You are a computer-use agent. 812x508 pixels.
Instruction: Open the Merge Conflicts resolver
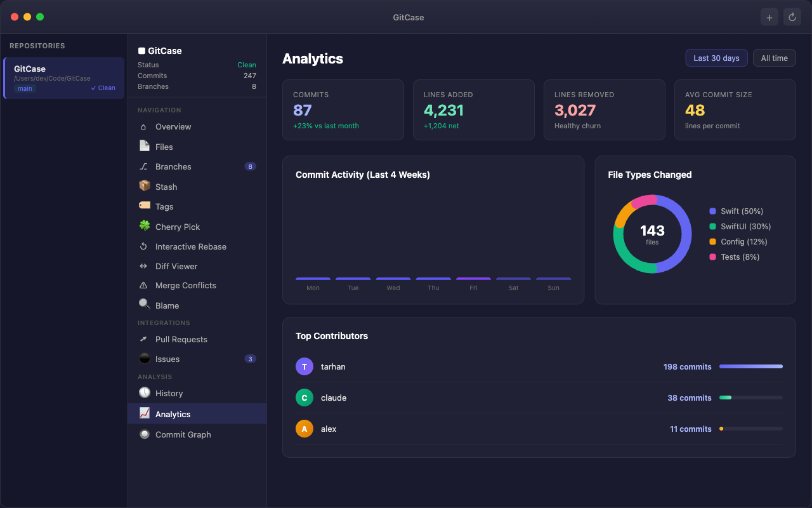pyautogui.click(x=186, y=285)
